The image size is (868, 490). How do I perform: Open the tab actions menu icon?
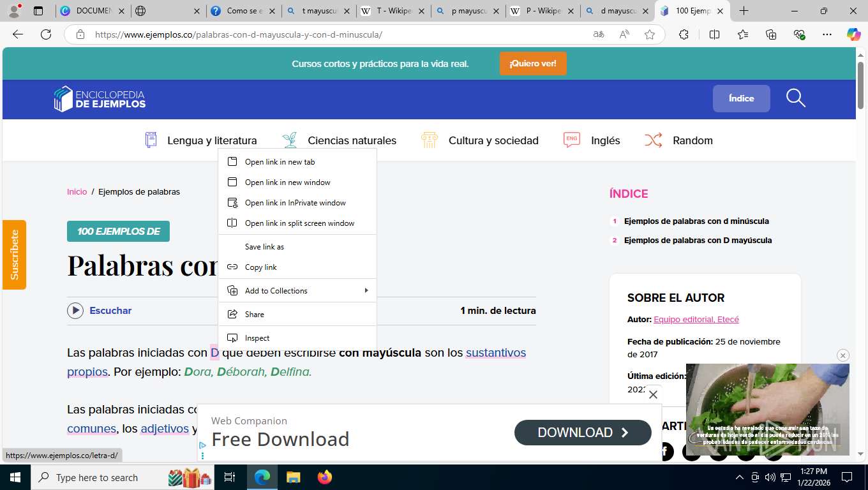pos(38,11)
